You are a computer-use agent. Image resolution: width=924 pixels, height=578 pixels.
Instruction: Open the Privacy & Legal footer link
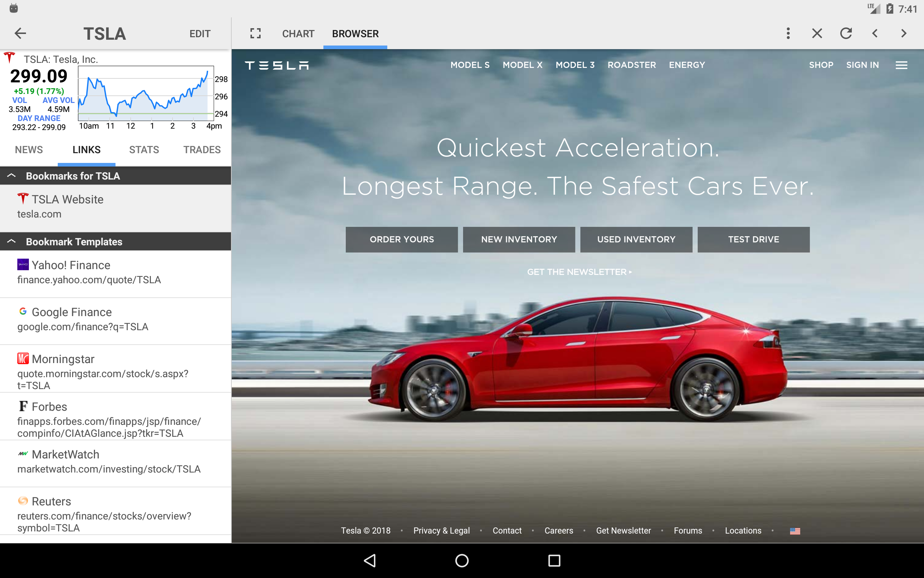point(441,531)
